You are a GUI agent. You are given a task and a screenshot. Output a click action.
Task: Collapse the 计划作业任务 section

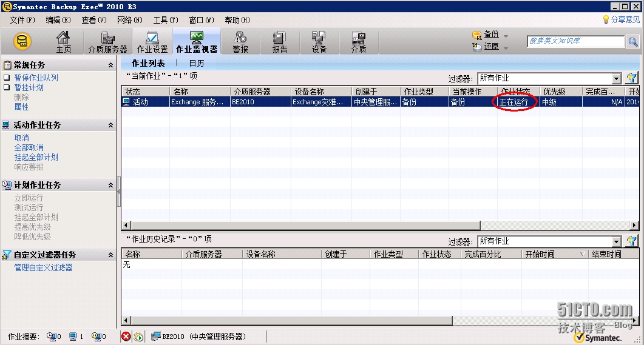point(110,185)
